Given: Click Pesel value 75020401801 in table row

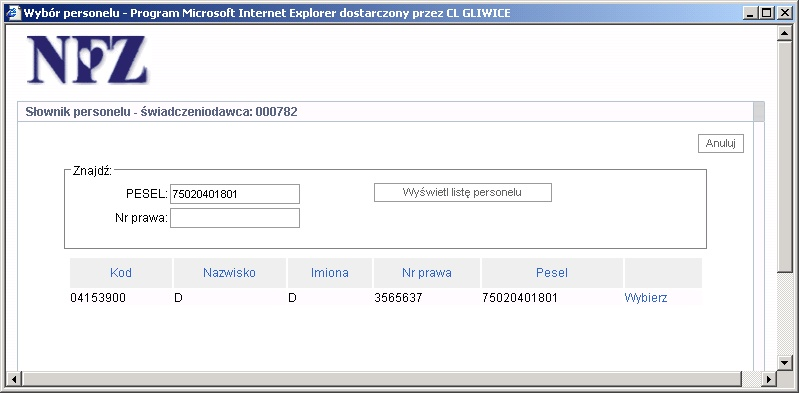Looking at the screenshot, I should (x=520, y=298).
